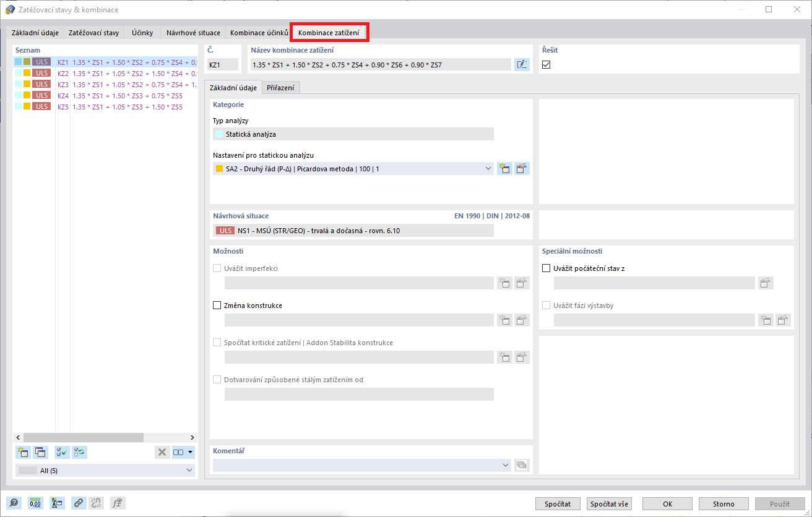
Task: Create a new load combination
Action: point(23,452)
